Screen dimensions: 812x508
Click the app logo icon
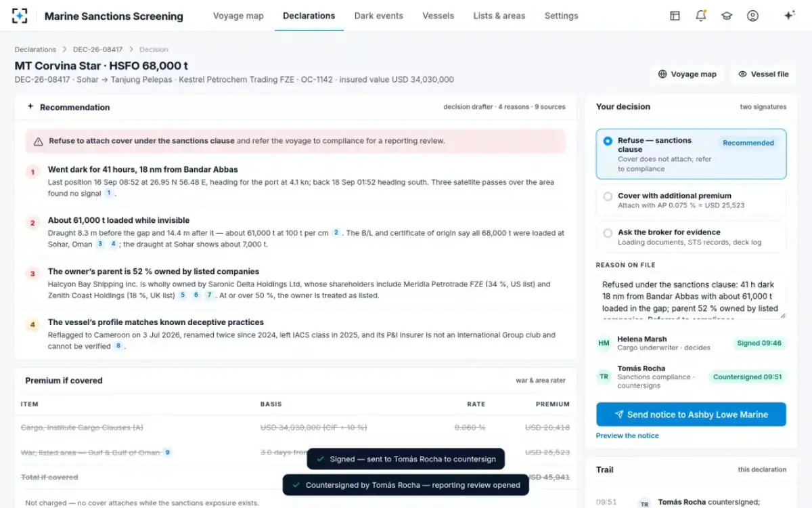point(20,16)
